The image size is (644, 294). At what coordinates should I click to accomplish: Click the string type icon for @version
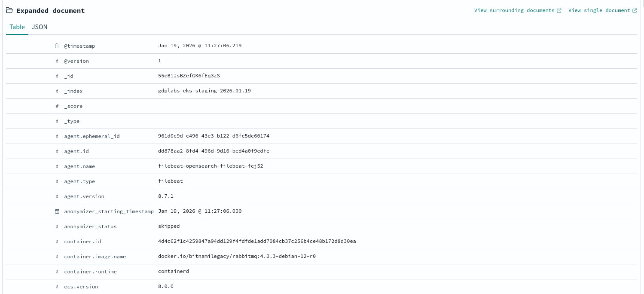pos(57,61)
